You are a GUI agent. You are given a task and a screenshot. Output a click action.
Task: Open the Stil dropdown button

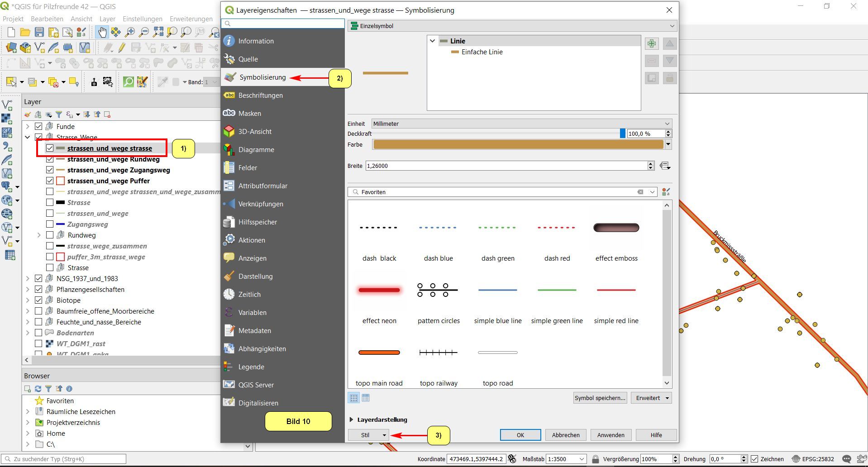368,435
